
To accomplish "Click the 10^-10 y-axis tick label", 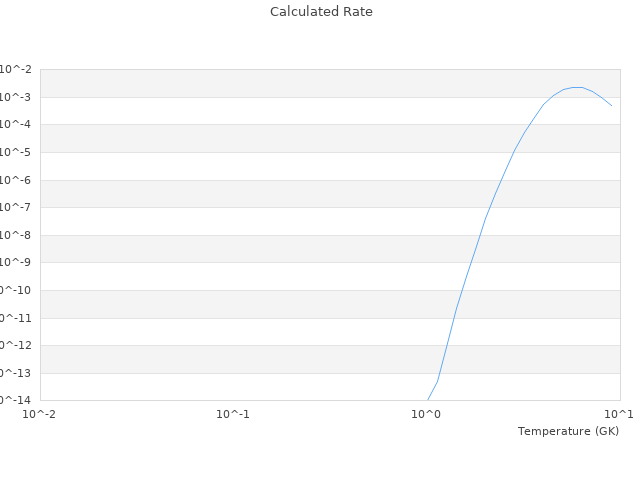I will [14, 290].
